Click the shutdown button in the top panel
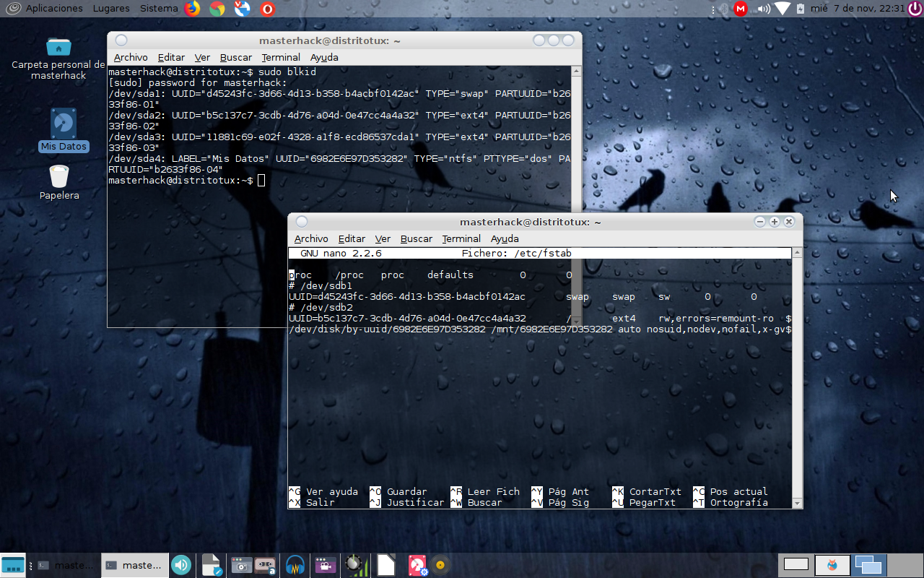This screenshot has width=924, height=578. point(913,9)
